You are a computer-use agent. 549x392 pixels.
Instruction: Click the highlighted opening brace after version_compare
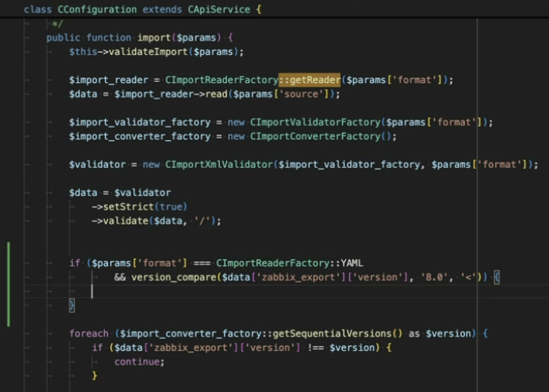click(496, 277)
